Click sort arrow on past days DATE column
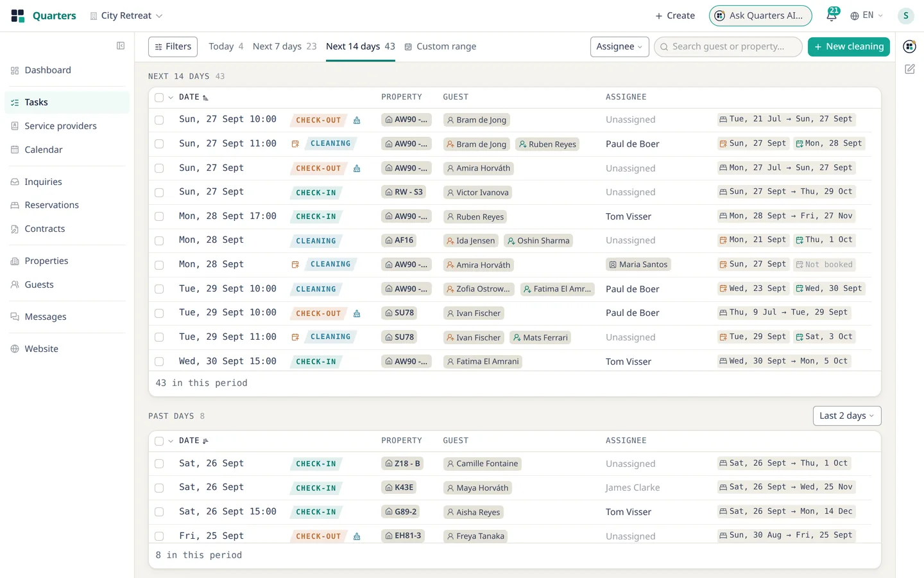Image resolution: width=924 pixels, height=578 pixels. 205,441
